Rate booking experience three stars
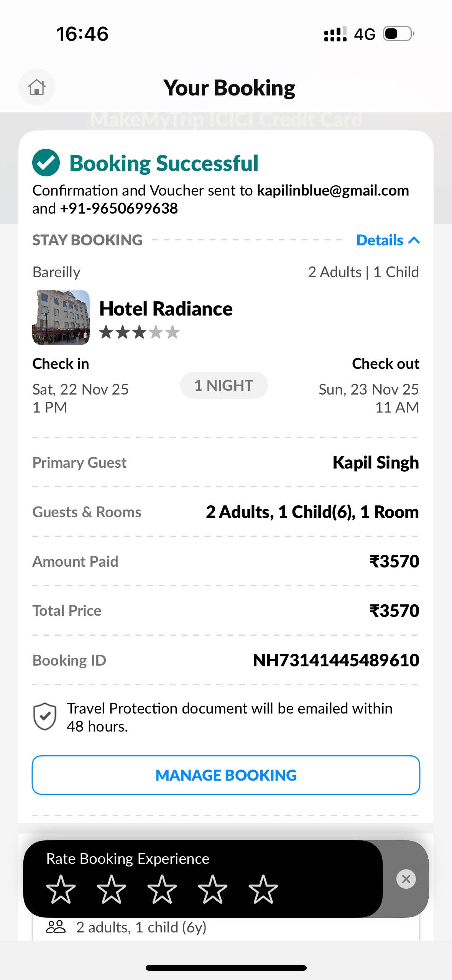This screenshot has width=452, height=980. pos(162,889)
